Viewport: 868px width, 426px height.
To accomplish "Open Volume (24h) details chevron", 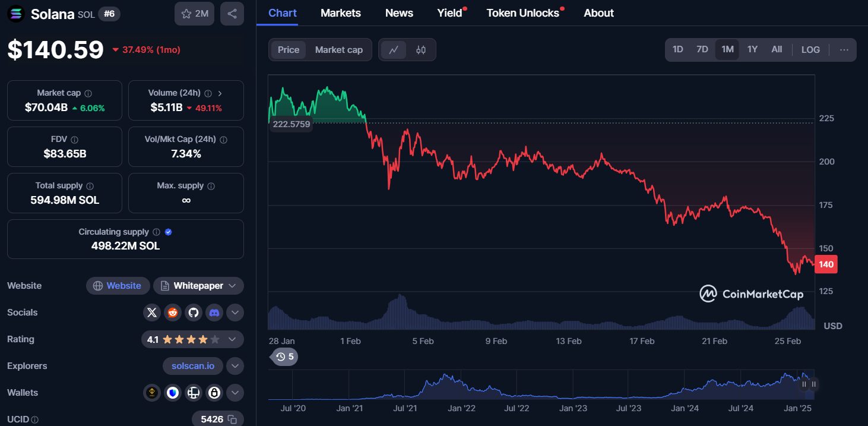I will pos(220,93).
